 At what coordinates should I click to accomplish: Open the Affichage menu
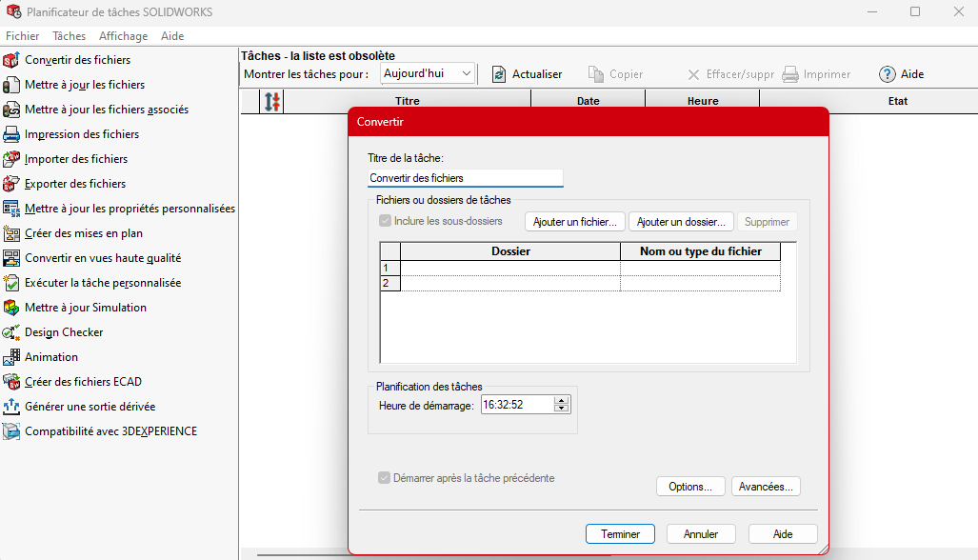124,36
